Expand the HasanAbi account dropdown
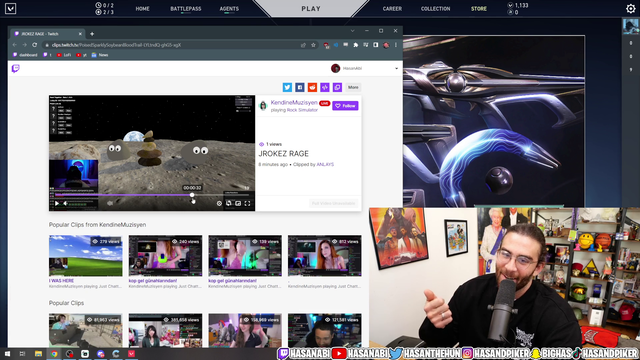The width and height of the screenshot is (640, 360). click(396, 69)
